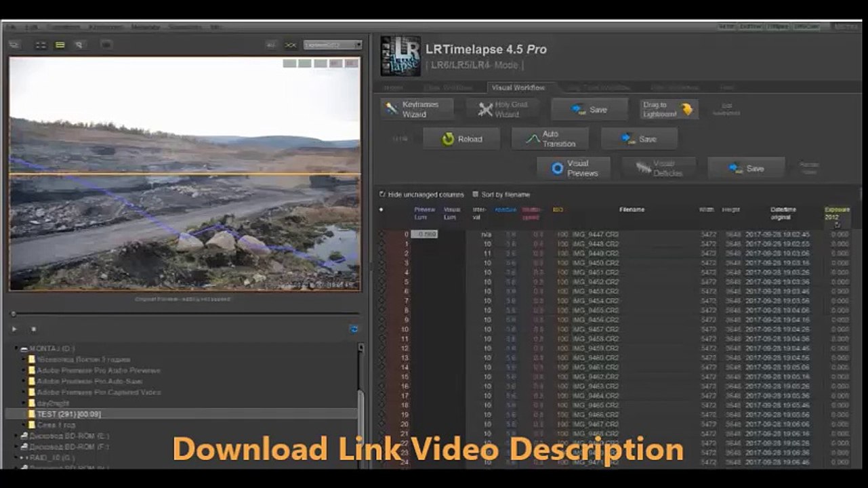Select the RAID_10 (G:) drive

pos(52,457)
